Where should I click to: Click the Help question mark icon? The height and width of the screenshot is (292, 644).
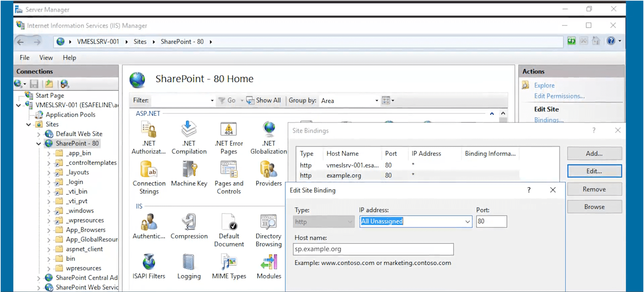tap(611, 41)
